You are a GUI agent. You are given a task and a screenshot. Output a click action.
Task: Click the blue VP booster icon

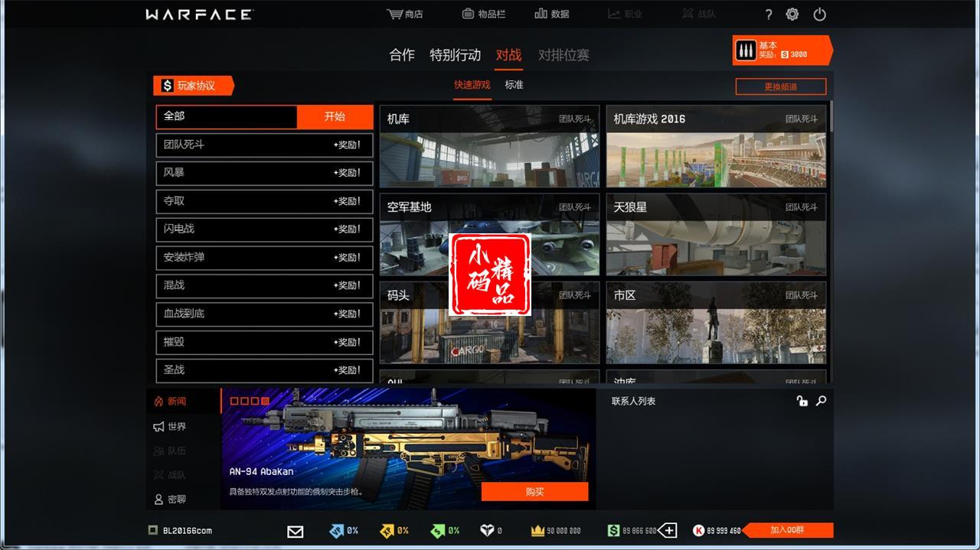tap(336, 531)
